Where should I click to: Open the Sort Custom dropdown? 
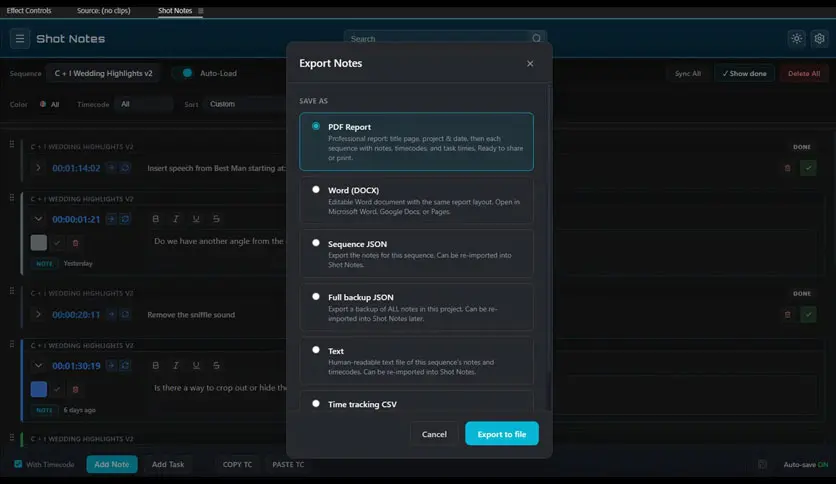tap(245, 104)
